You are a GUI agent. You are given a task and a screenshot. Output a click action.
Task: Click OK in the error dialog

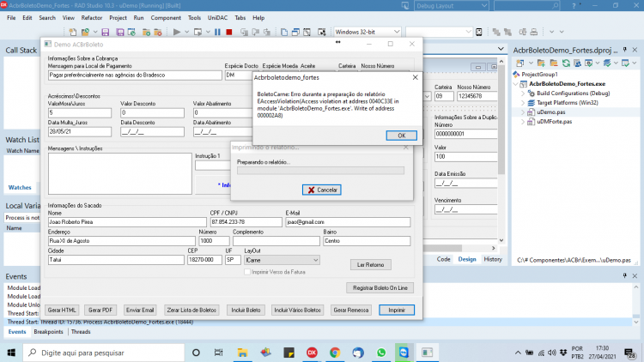401,136
